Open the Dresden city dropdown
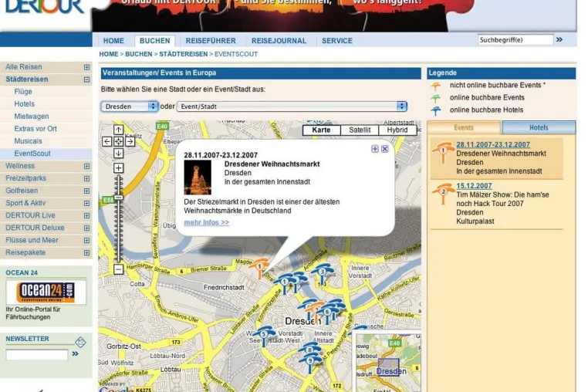The image size is (588, 392). coord(130,106)
